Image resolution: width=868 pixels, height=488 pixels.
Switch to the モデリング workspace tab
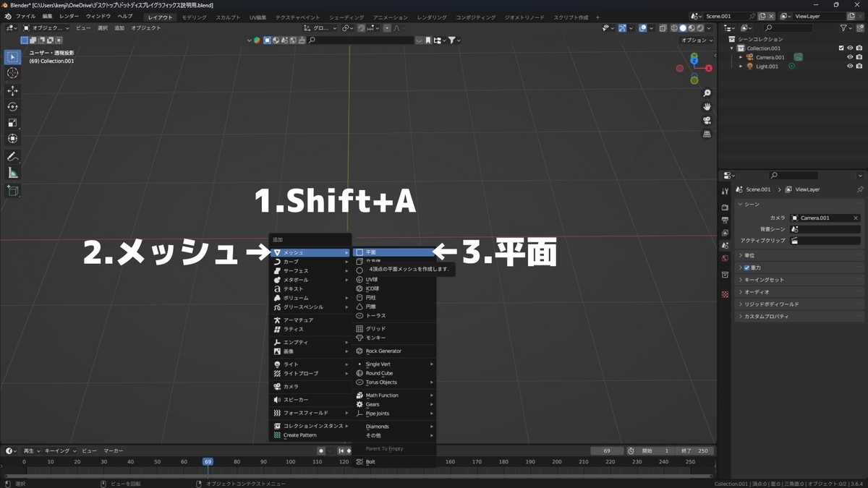tap(195, 16)
